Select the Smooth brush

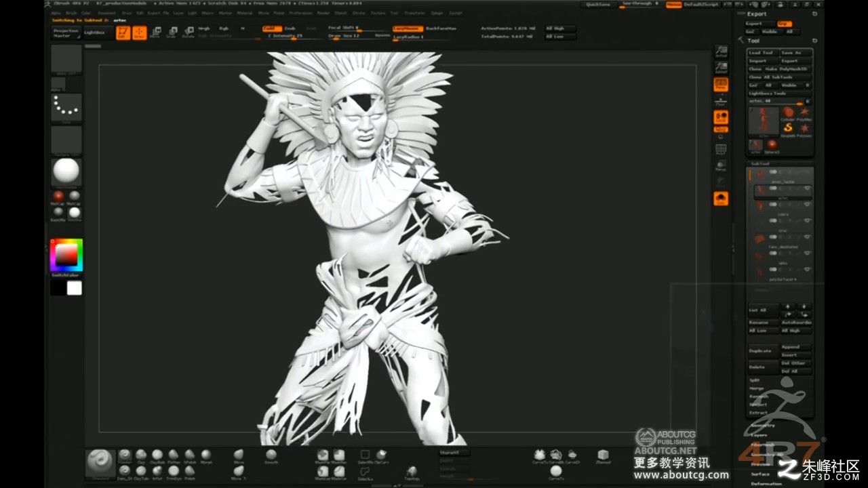271,455
